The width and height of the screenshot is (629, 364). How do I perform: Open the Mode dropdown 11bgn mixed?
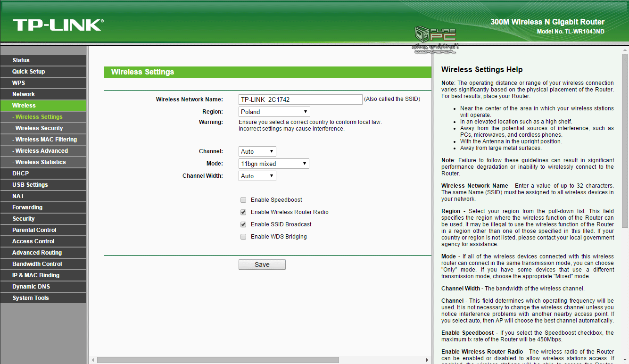273,164
